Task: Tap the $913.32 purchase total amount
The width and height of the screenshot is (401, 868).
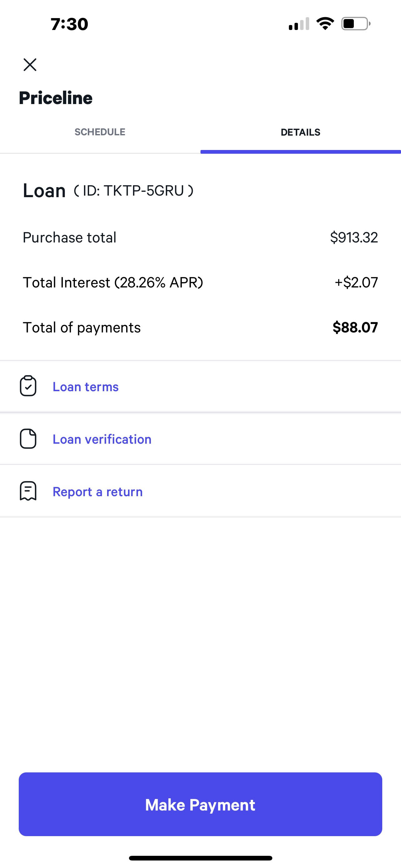Action: click(354, 237)
